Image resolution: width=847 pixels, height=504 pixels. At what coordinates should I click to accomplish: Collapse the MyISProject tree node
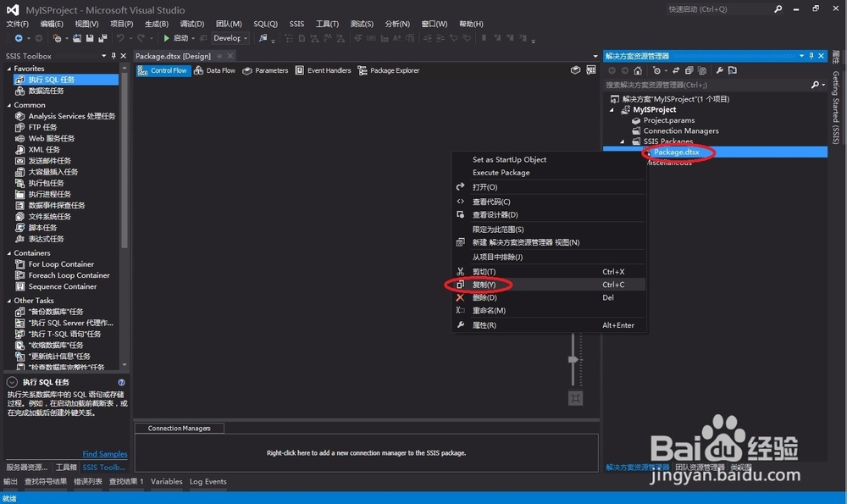point(612,109)
